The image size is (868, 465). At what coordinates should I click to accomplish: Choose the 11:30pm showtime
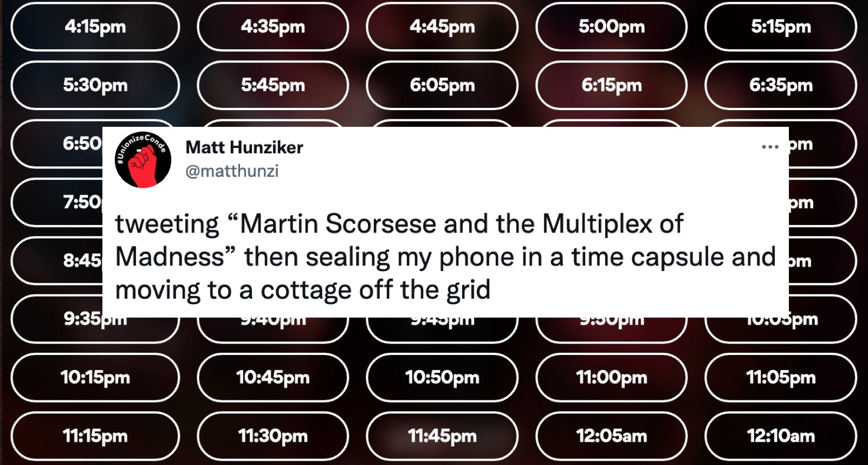click(273, 436)
